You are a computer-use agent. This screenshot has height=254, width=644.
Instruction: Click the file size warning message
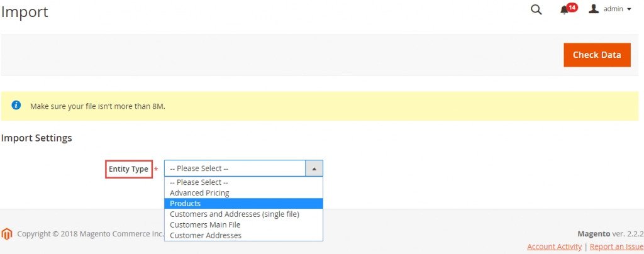[x=97, y=106]
